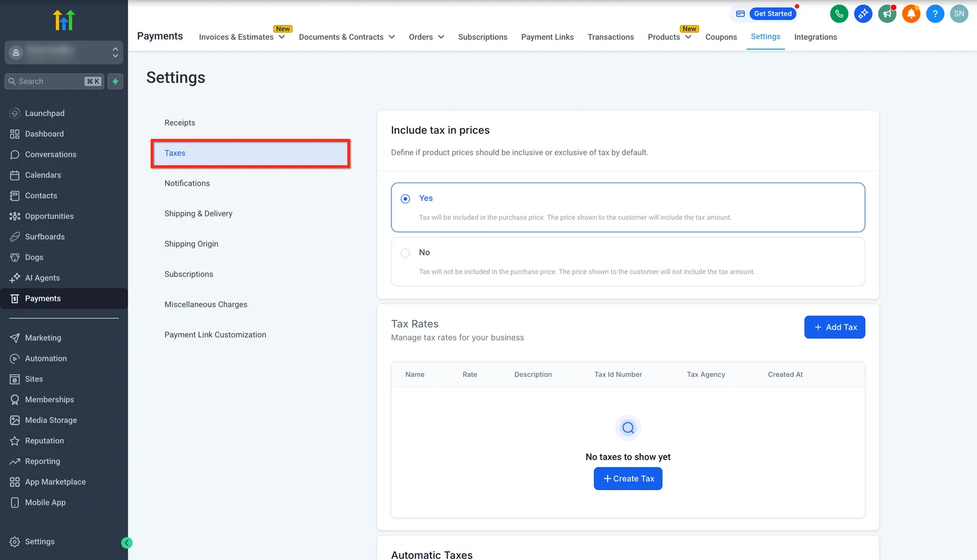Click the Tax Agency column header
977x560 pixels.
pyautogui.click(x=706, y=375)
